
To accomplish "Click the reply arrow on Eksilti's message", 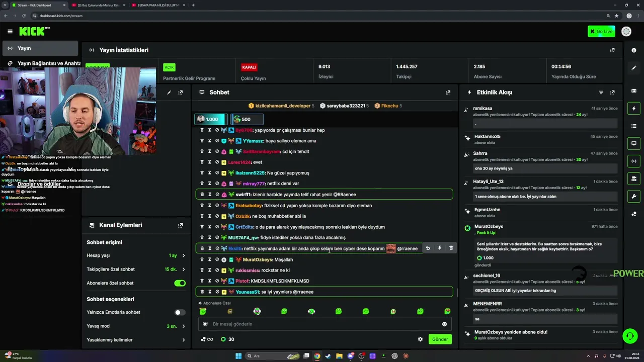I will [428, 248].
